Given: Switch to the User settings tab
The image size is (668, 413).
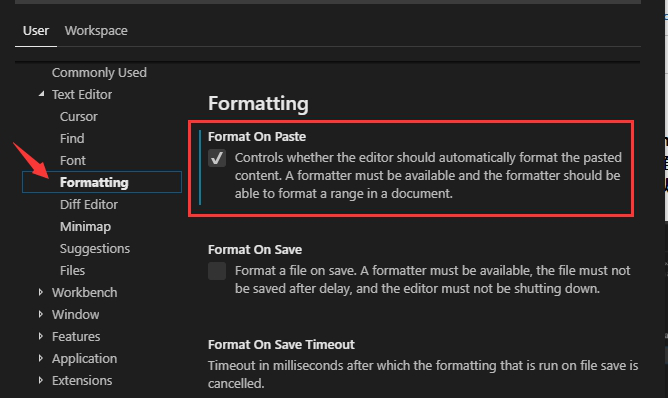Looking at the screenshot, I should point(35,31).
